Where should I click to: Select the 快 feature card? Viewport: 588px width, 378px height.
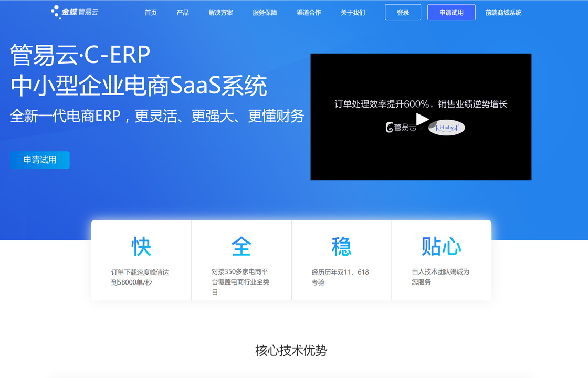pyautogui.click(x=141, y=260)
